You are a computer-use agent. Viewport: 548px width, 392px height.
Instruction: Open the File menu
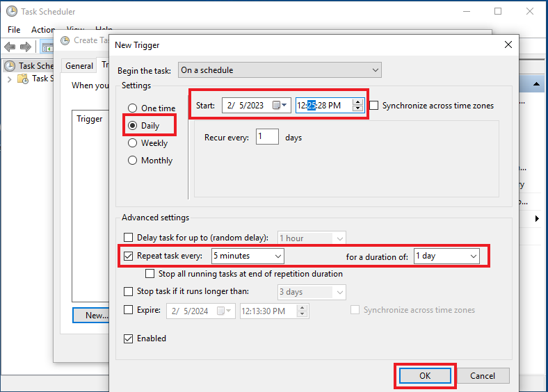coord(14,30)
